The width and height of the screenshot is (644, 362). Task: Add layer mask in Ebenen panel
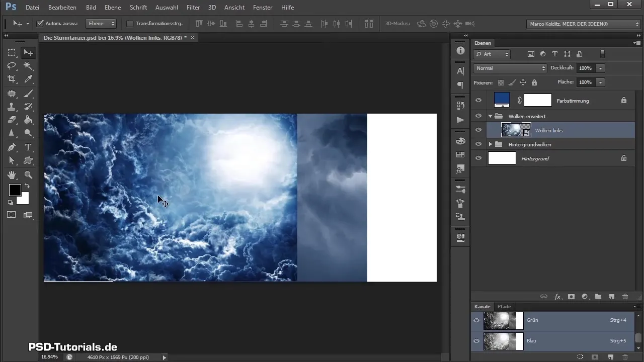[x=571, y=297]
